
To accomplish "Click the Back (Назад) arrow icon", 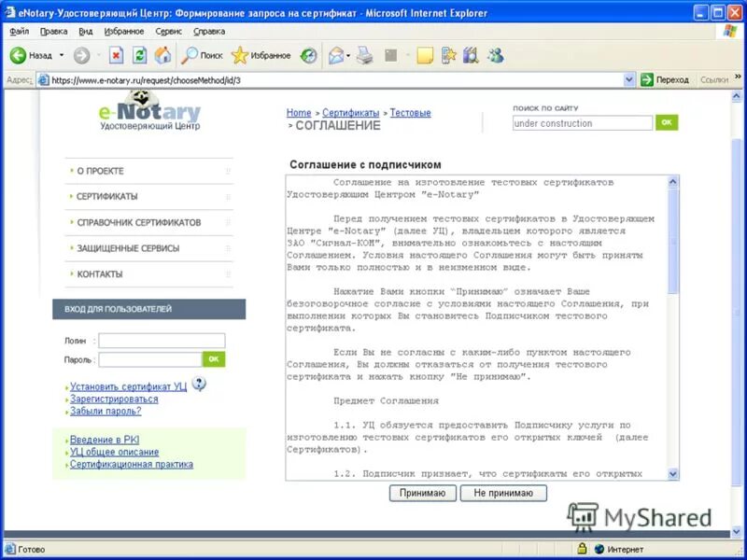I will click(x=18, y=56).
